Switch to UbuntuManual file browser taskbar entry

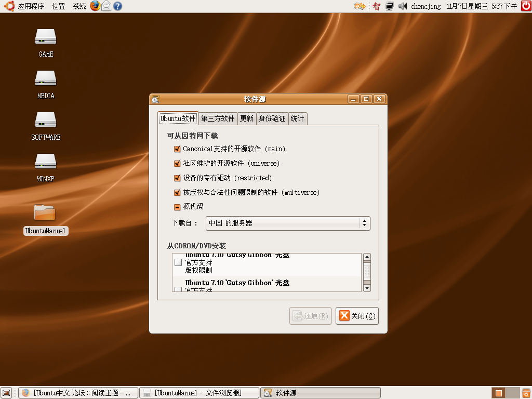point(199,393)
